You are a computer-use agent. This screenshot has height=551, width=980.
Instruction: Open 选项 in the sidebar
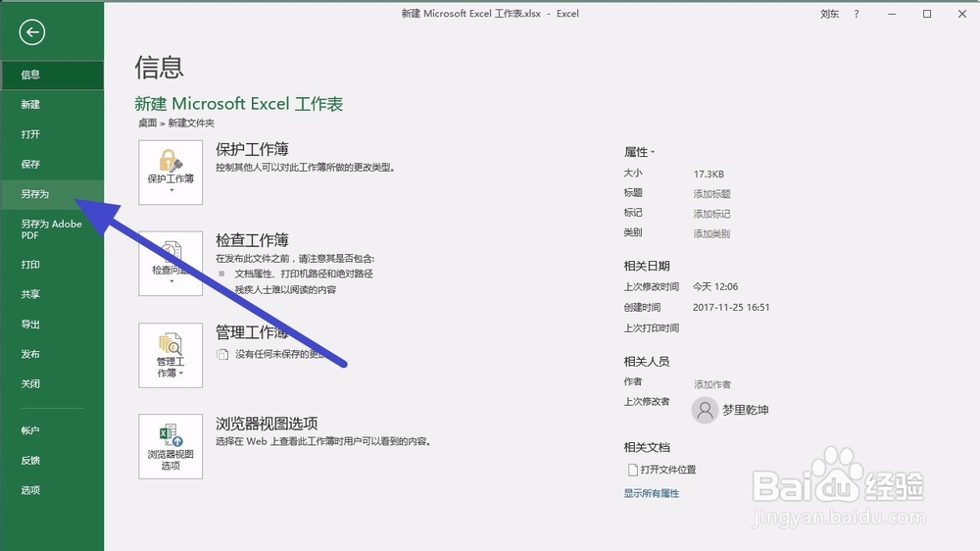pos(52,490)
